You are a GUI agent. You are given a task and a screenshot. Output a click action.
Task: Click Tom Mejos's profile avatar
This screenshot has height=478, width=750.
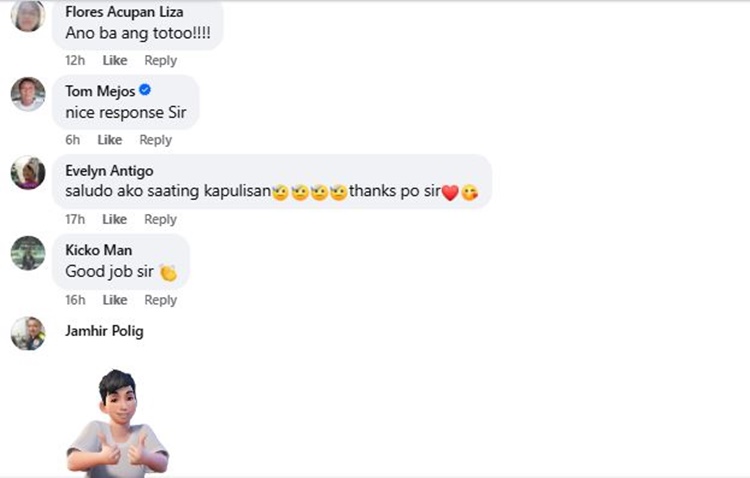point(28,94)
